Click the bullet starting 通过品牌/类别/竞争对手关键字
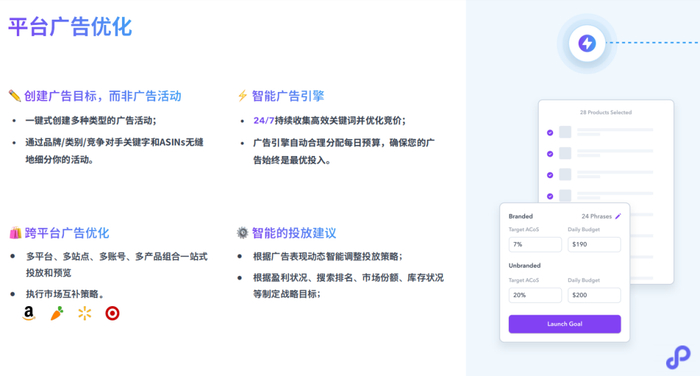 coord(114,151)
